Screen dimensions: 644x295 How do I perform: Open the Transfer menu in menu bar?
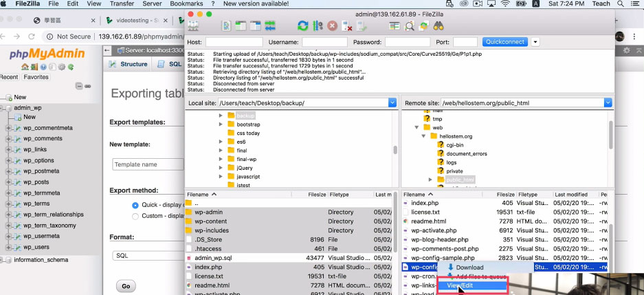[x=122, y=3]
